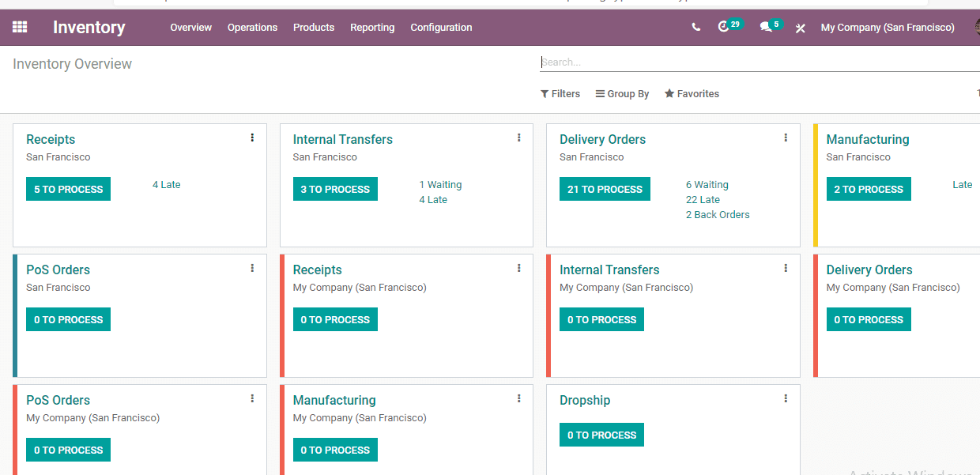Open Late link on Manufacturing card

click(x=963, y=185)
